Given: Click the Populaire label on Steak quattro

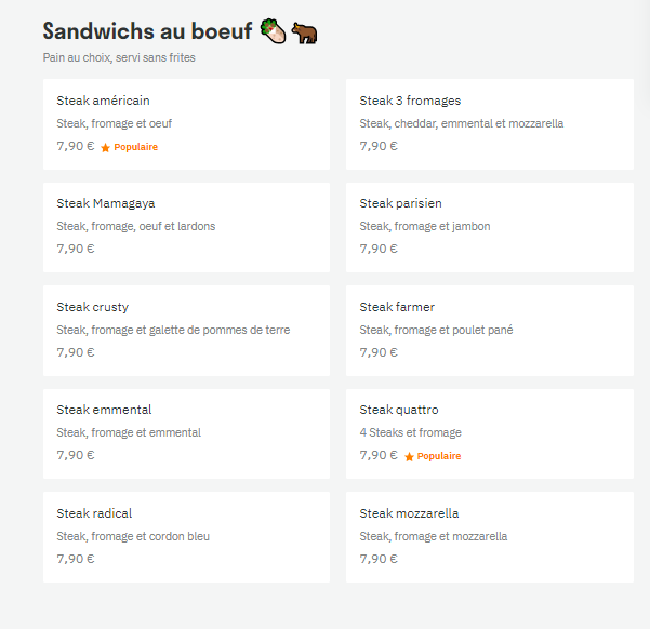Looking at the screenshot, I should coord(439,456).
